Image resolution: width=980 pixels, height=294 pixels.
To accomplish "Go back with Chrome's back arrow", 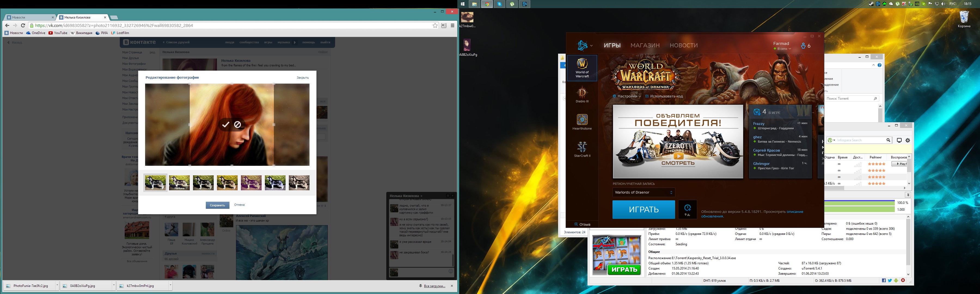I will click(x=7, y=26).
